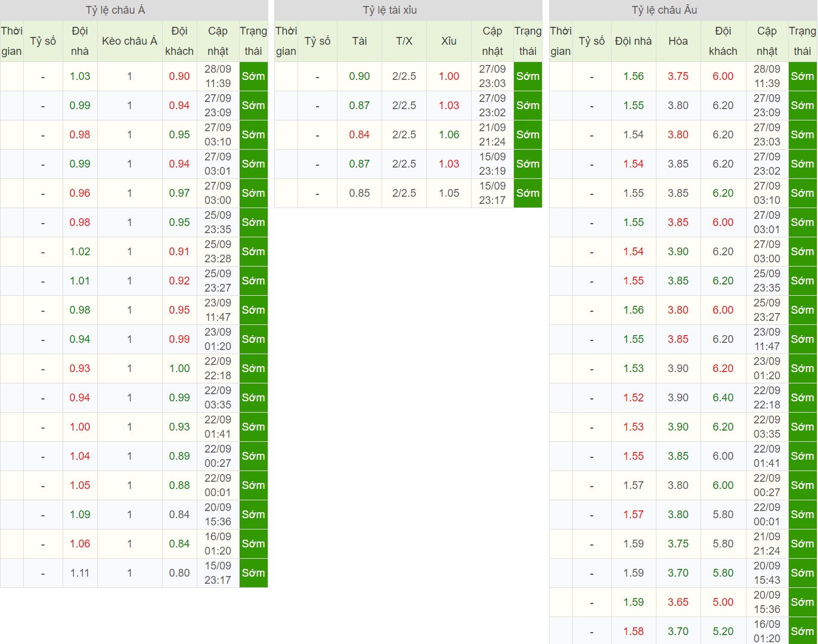The height and width of the screenshot is (644, 818).
Task: Click "Thời gian" header in the tài xỉu table
Action: [x=286, y=41]
